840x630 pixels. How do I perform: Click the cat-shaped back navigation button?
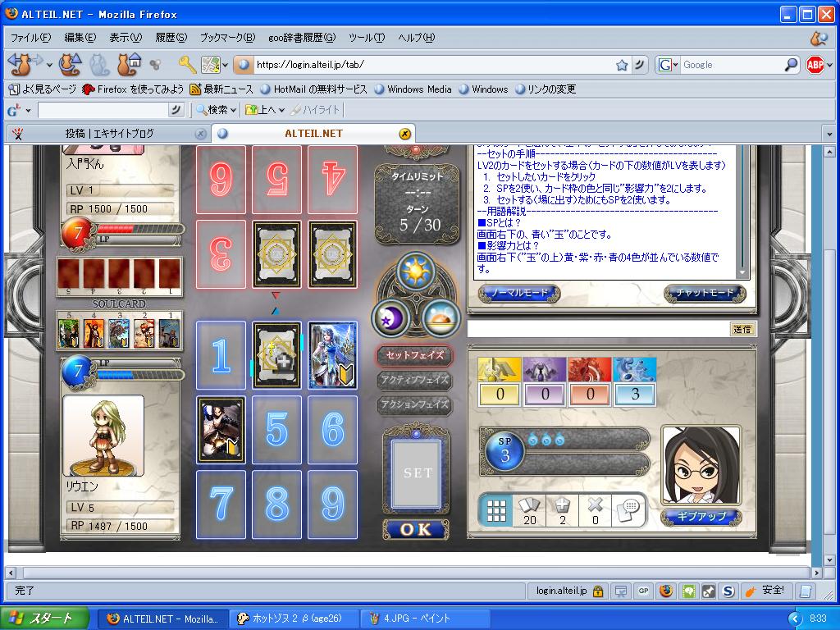pos(21,65)
